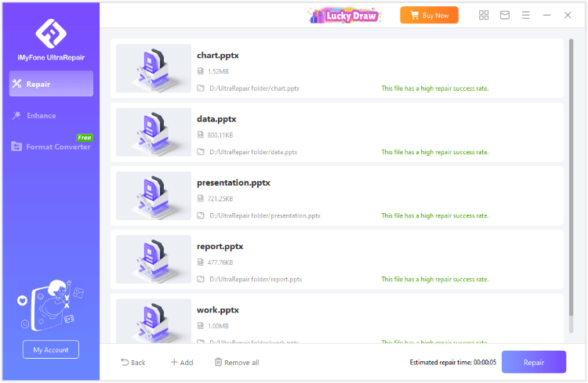This screenshot has width=588, height=383.
Task: Open the Repair section in sidebar
Action: click(x=51, y=84)
